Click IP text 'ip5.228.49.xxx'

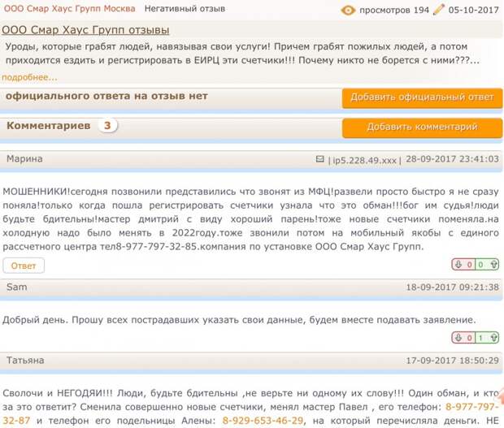[364, 160]
